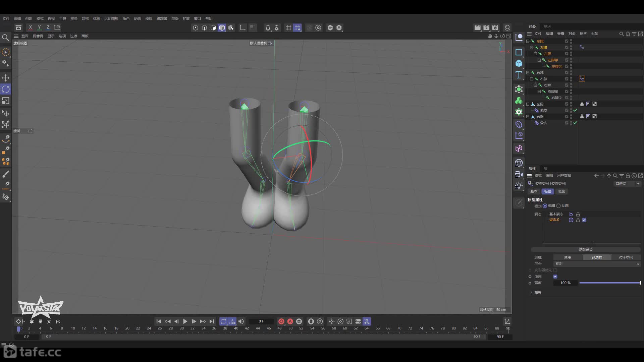Open 文件 menu in main menu bar

tap(6, 19)
